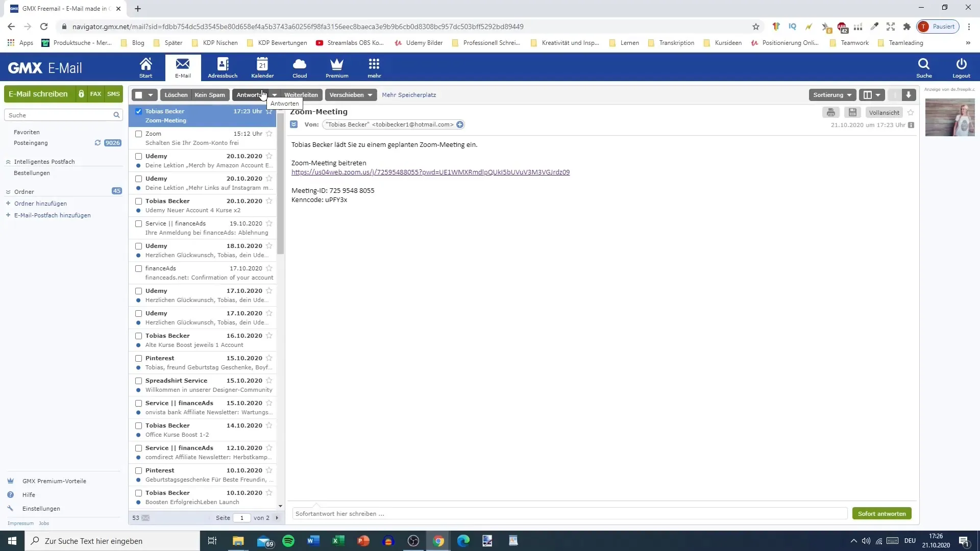This screenshot has height=551, width=980.
Task: Click the Start navigation icon
Action: 145,67
